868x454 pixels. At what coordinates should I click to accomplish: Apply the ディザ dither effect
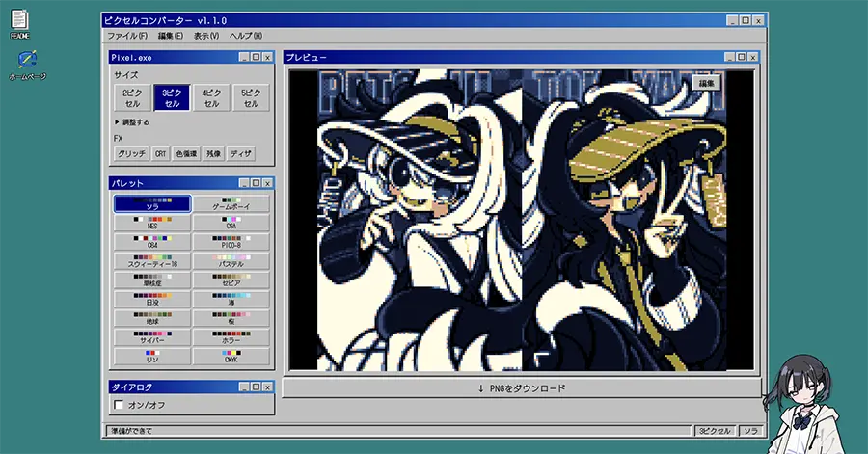click(241, 153)
